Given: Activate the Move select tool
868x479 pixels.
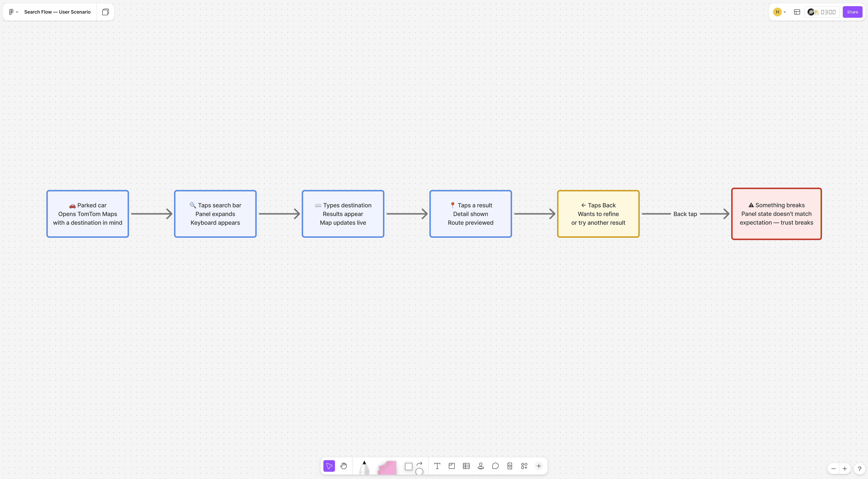Looking at the screenshot, I should (329, 466).
